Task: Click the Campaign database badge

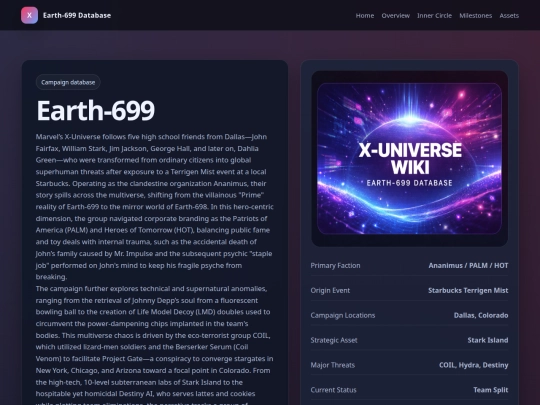Action: (68, 82)
